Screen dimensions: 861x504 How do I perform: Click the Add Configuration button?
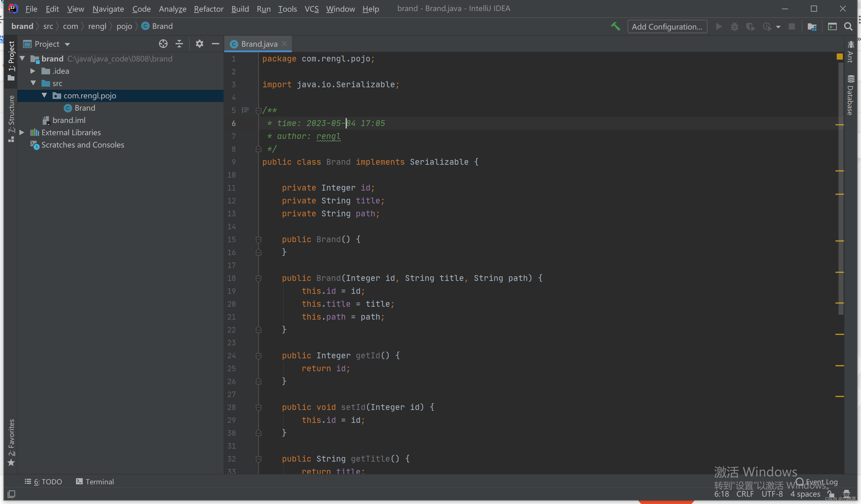[667, 27]
